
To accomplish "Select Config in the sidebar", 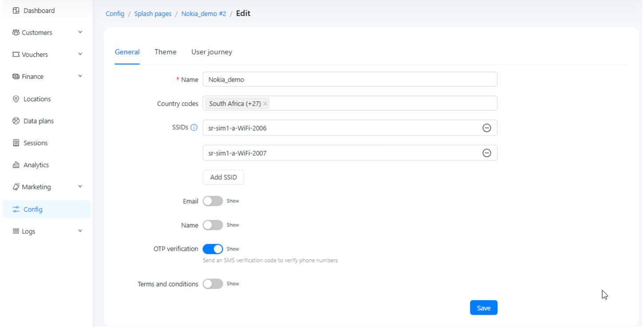I will pyautogui.click(x=47, y=209).
